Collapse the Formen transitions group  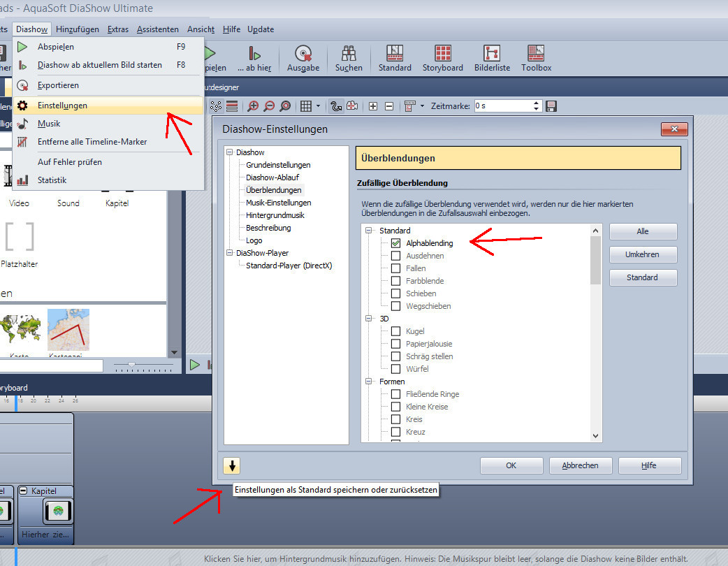point(368,382)
